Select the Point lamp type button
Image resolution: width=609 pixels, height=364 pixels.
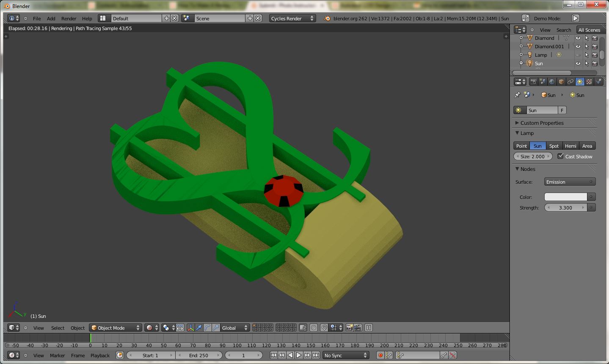521,146
